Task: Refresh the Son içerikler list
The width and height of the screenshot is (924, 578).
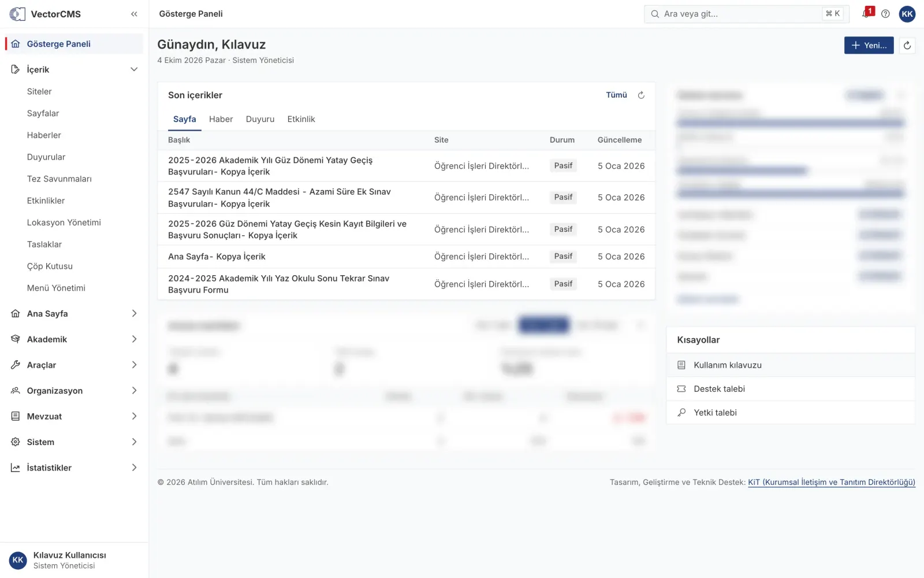Action: coord(641,95)
